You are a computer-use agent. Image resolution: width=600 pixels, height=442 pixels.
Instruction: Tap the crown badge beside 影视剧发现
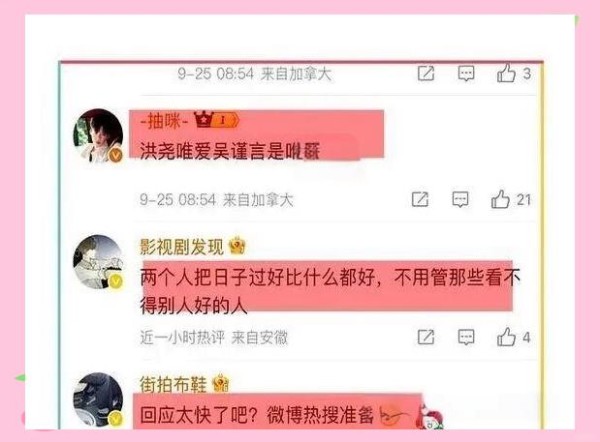point(237,246)
